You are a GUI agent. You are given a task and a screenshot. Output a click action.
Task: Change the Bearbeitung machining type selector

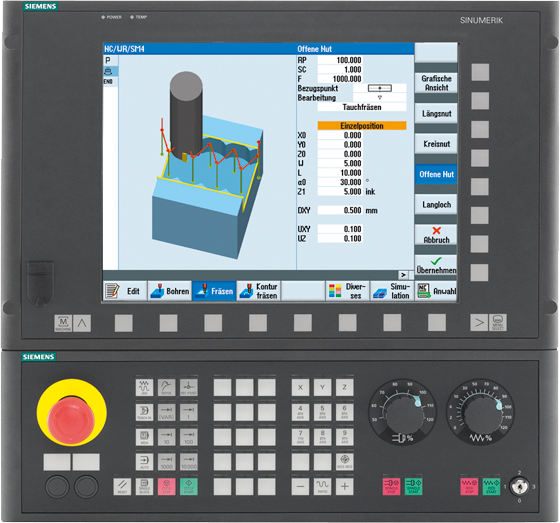click(380, 97)
